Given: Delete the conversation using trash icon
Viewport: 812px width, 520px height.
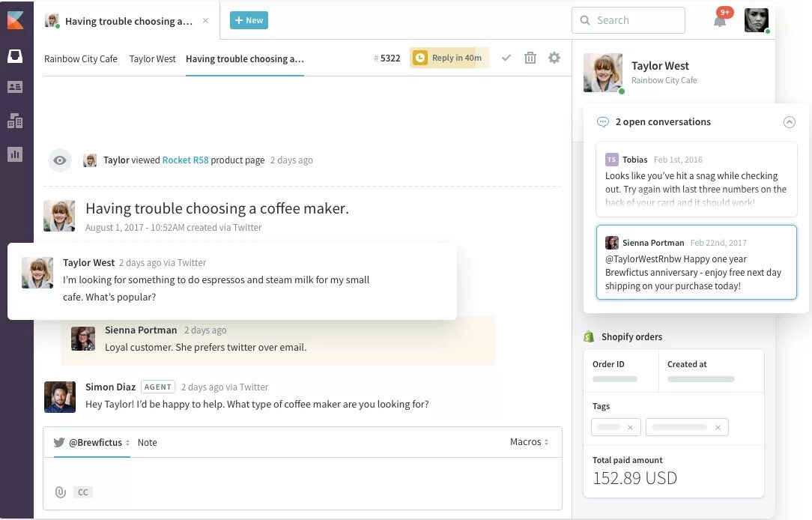Looking at the screenshot, I should click(x=530, y=58).
